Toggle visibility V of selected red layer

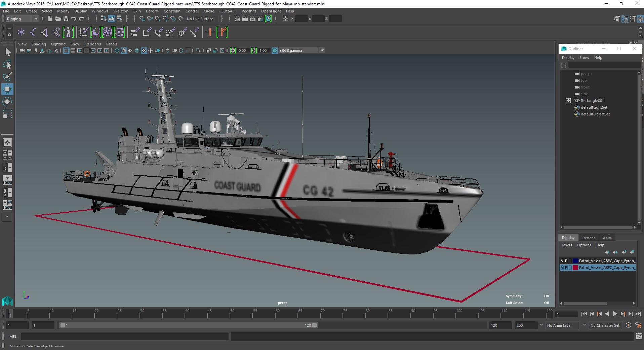[x=562, y=268]
